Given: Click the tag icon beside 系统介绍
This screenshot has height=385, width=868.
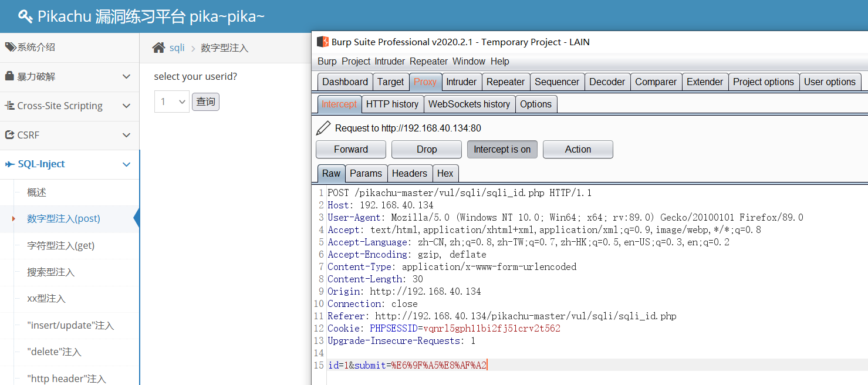Looking at the screenshot, I should pyautogui.click(x=11, y=47).
